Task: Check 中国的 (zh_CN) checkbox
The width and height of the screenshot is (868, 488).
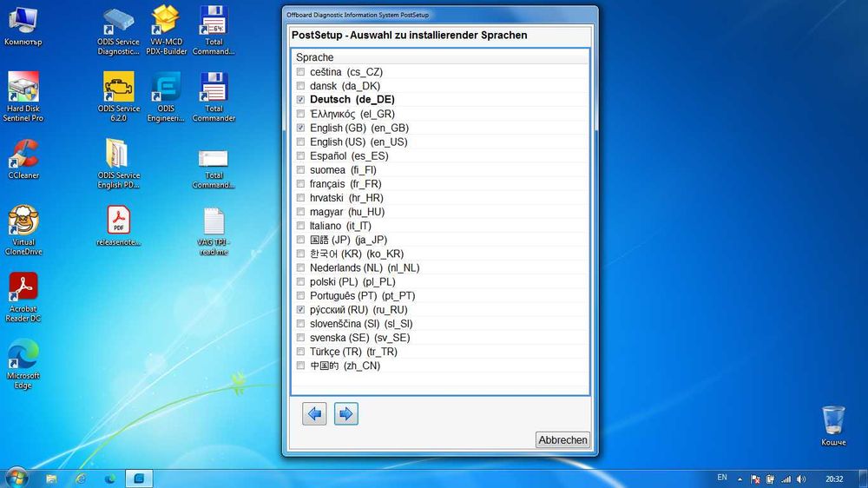Action: coord(300,366)
